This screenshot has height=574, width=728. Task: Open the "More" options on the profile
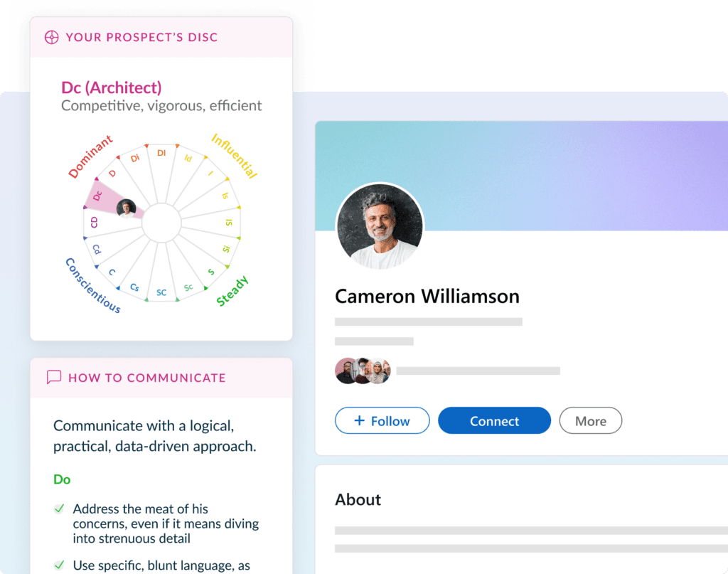click(x=590, y=420)
